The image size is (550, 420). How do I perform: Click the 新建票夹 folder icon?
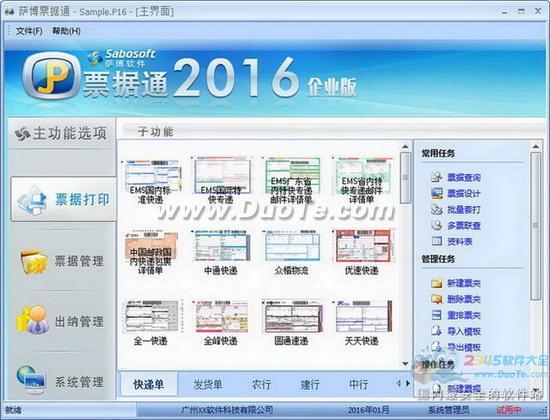(x=437, y=283)
